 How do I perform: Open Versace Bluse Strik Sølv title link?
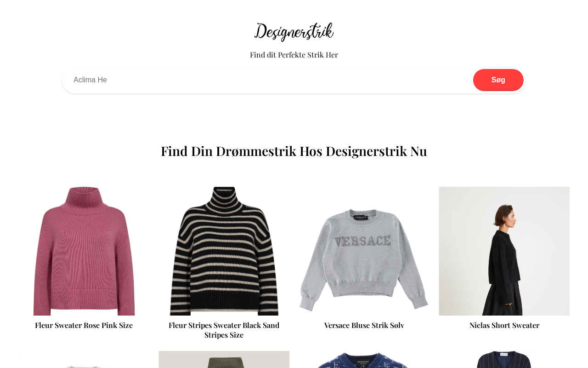[x=364, y=325]
